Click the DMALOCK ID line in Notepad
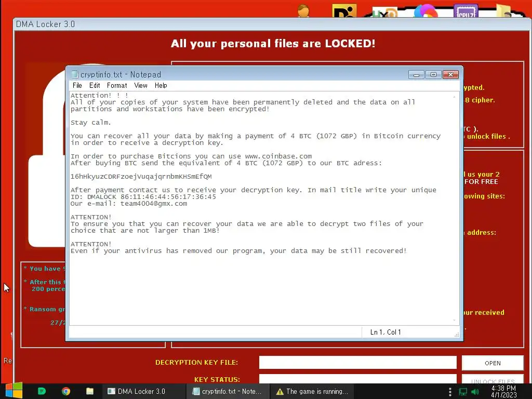Viewport: 532px width, 399px height. [x=143, y=197]
